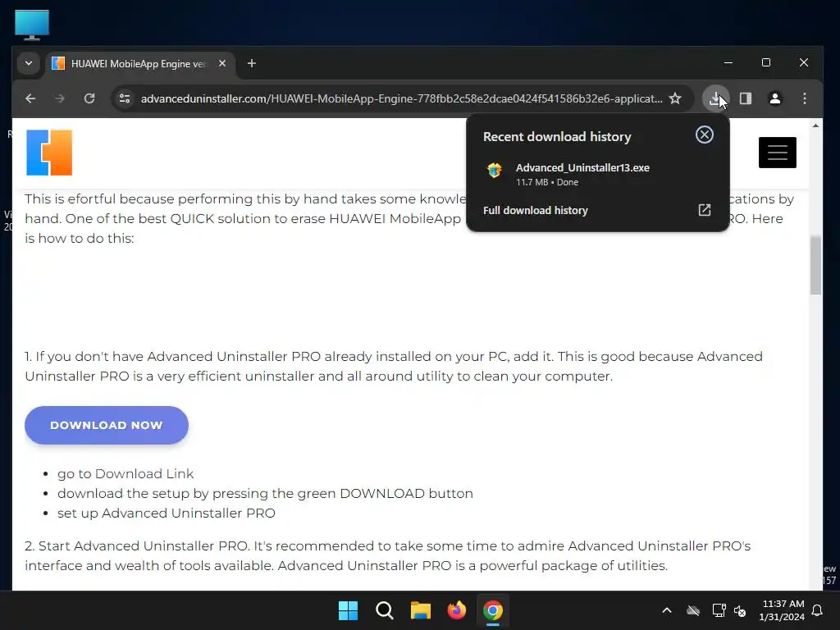Click the page vertical scrollbar thumb
This screenshot has width=840, height=630.
pyautogui.click(x=815, y=265)
